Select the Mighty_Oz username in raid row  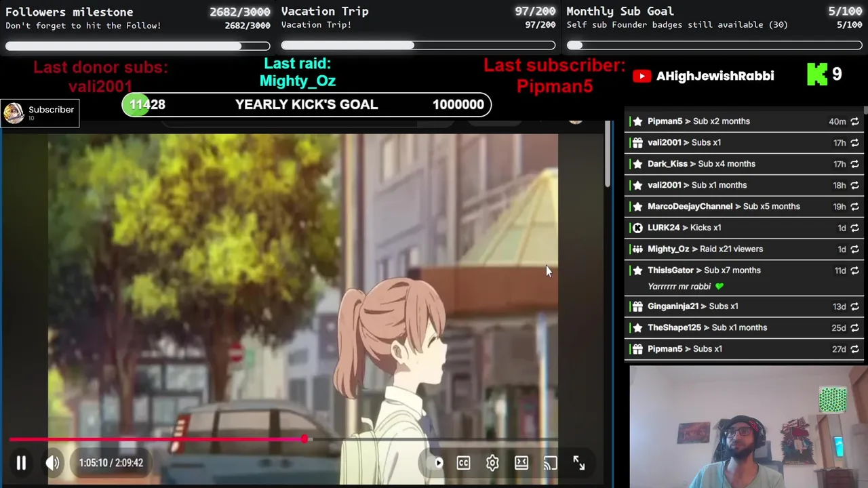[669, 249]
